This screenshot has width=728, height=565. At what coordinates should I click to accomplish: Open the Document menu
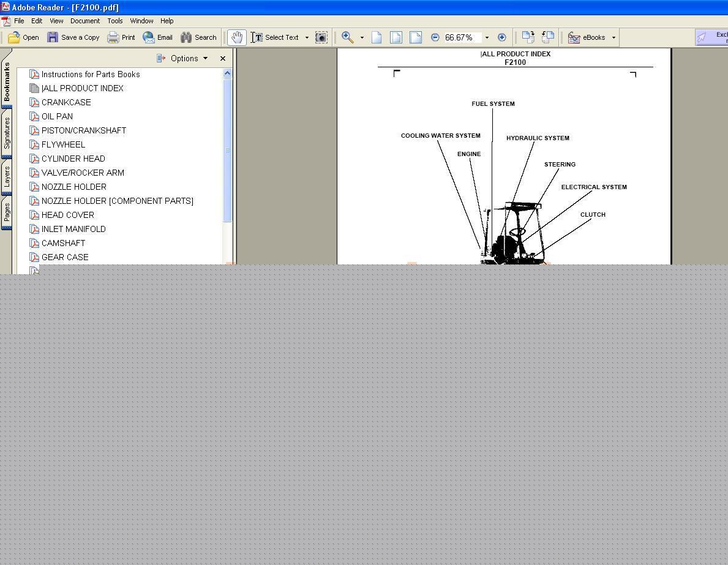(84, 21)
